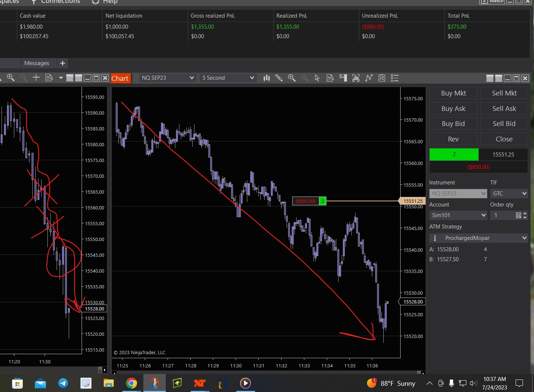The image size is (534, 392).
Task: Add a new tab with the plus button
Action: click(62, 63)
